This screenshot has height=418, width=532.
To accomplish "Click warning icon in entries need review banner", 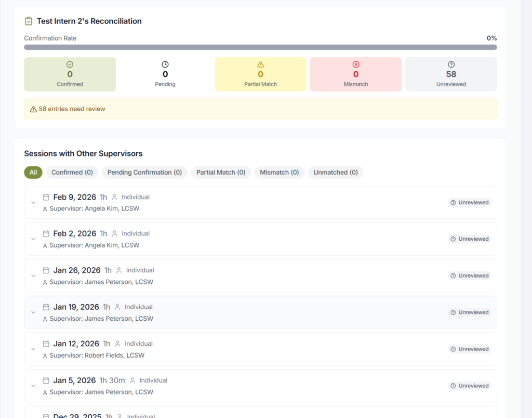I will pyautogui.click(x=33, y=109).
